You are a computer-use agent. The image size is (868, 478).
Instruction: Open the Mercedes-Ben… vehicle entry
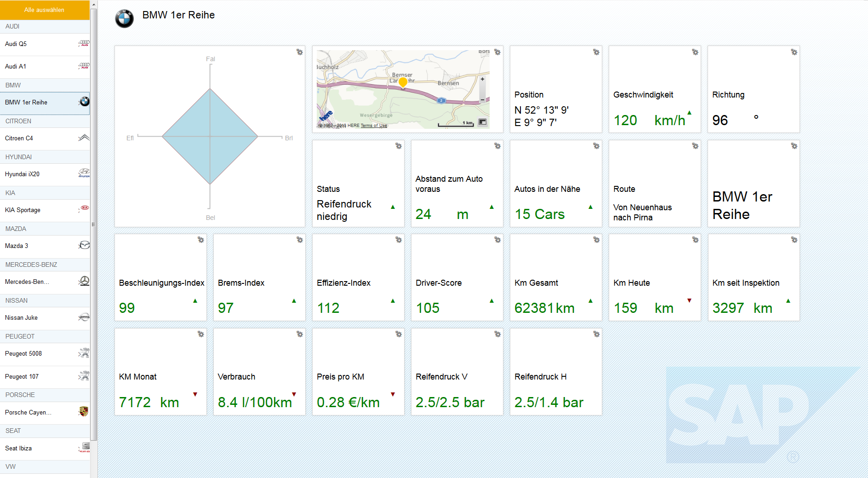tap(45, 282)
